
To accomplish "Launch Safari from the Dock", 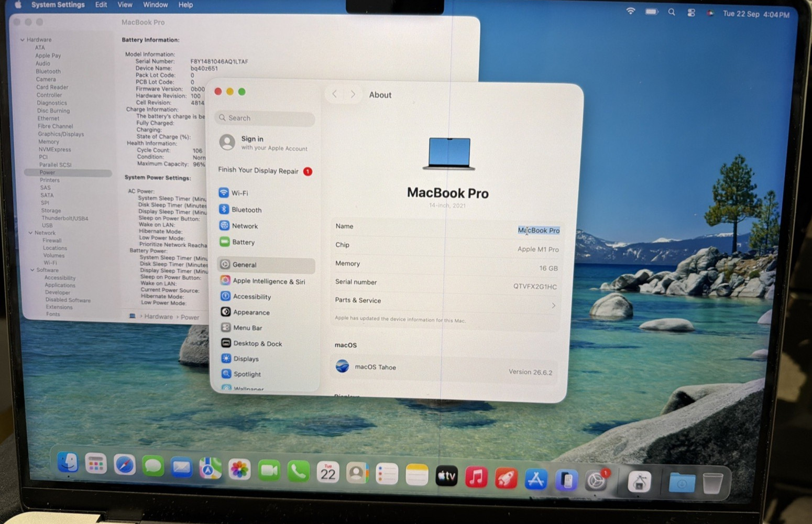I will click(x=124, y=465).
